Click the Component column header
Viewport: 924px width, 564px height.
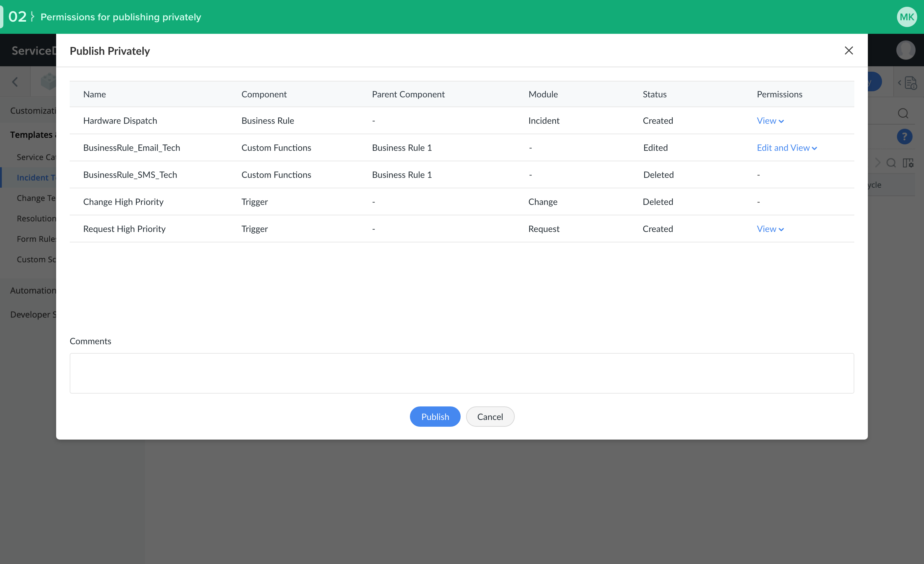pyautogui.click(x=264, y=94)
